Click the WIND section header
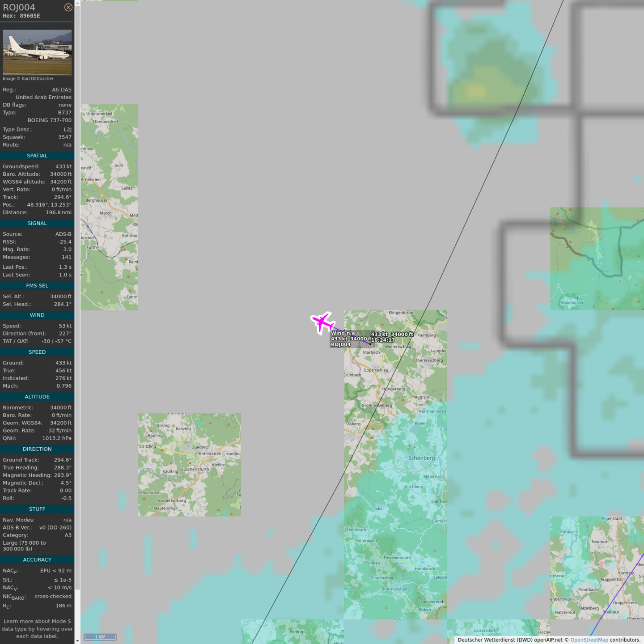644x644 pixels. (x=37, y=315)
